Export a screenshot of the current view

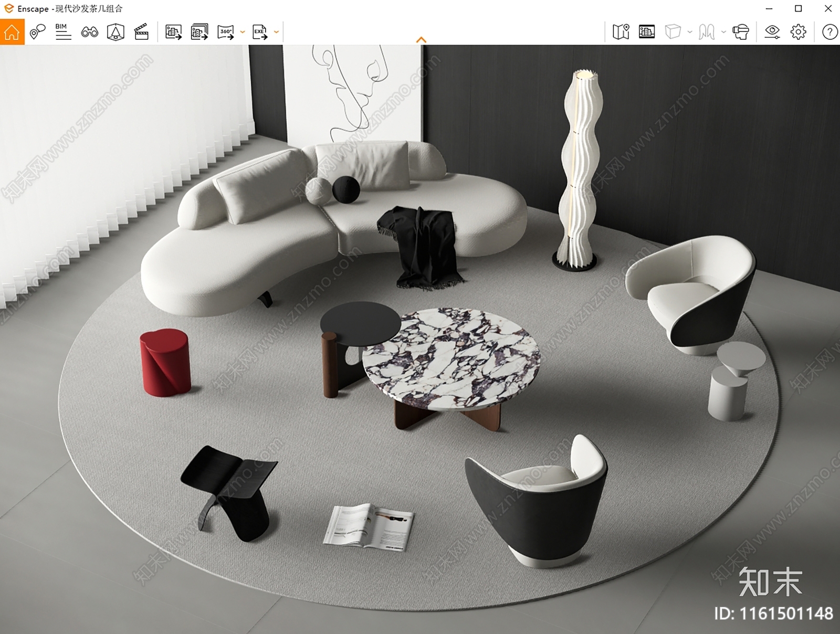173,32
